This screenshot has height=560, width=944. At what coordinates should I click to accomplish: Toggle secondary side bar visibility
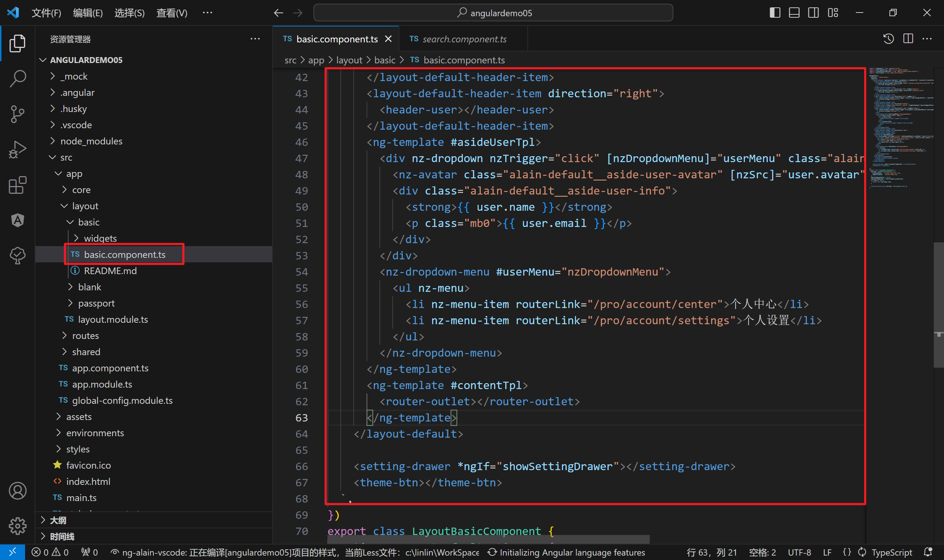(x=813, y=13)
